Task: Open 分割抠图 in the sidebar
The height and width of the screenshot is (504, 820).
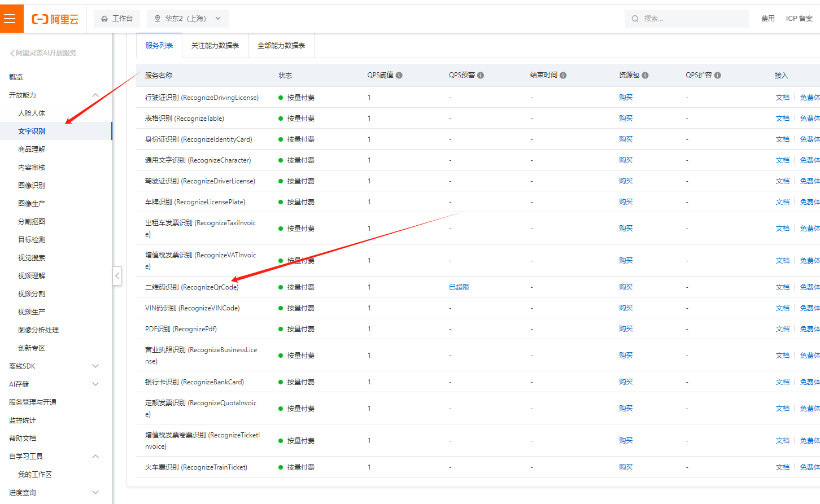Action: 32,222
